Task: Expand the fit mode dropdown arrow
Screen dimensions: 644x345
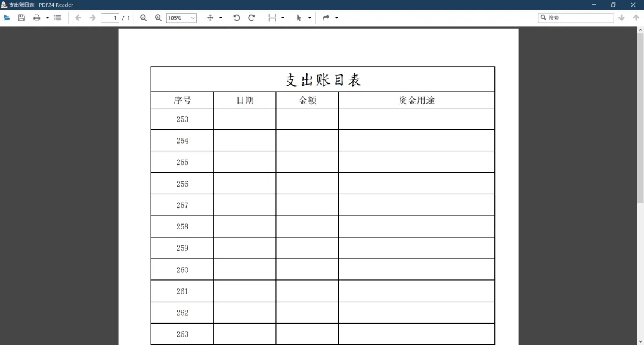Action: pyautogui.click(x=221, y=18)
